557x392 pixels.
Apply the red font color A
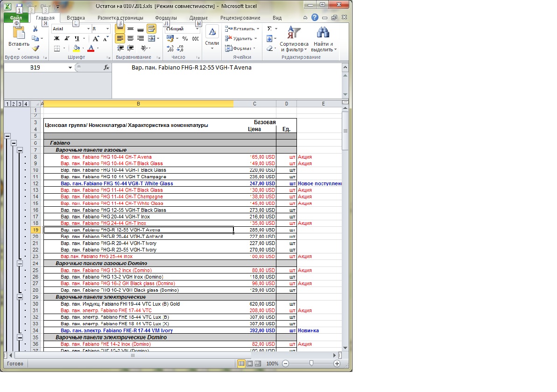(91, 48)
